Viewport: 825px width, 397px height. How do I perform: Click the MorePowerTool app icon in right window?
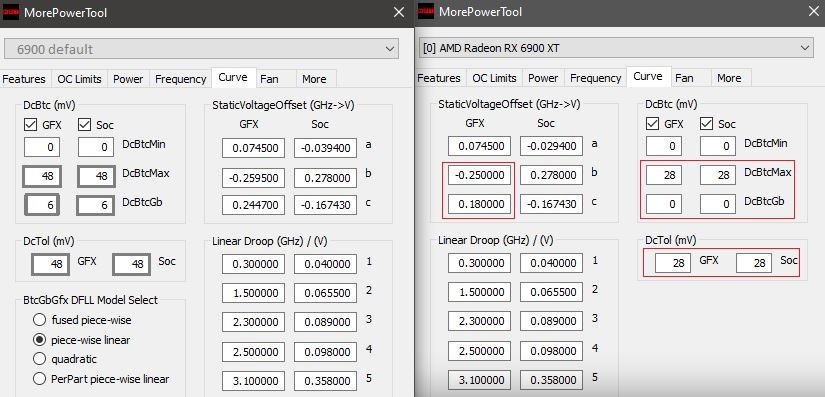click(426, 12)
